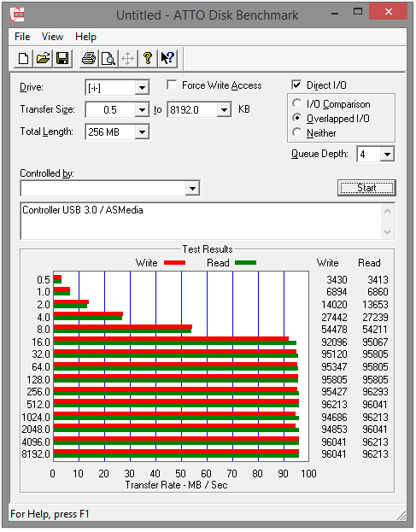This screenshot has width=416, height=532.
Task: Click the yellow question mark About icon
Action: tap(148, 58)
